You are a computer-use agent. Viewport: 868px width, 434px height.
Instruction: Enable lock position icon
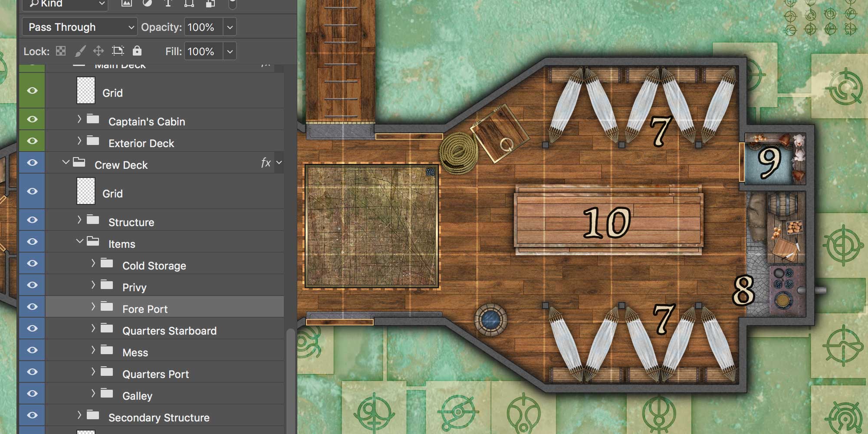click(99, 51)
